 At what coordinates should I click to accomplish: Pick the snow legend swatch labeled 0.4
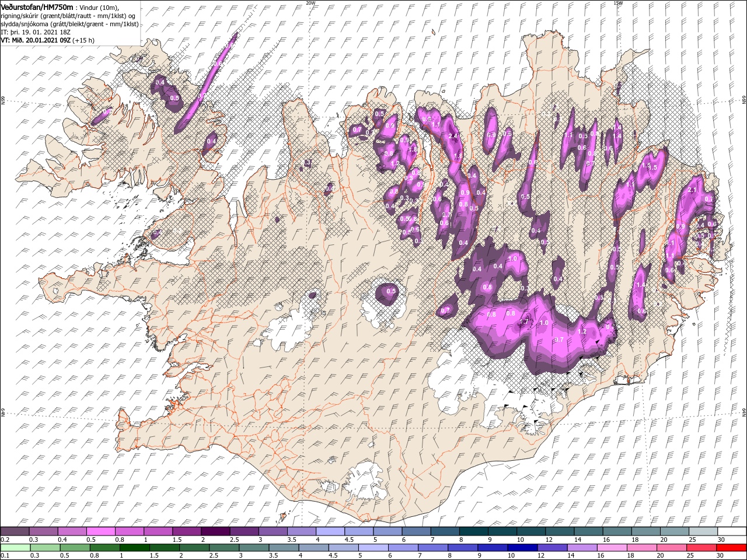[72, 531]
